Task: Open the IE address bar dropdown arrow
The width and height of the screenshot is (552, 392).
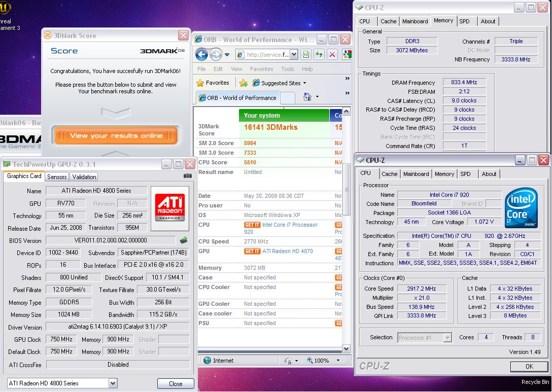Action: [x=294, y=54]
